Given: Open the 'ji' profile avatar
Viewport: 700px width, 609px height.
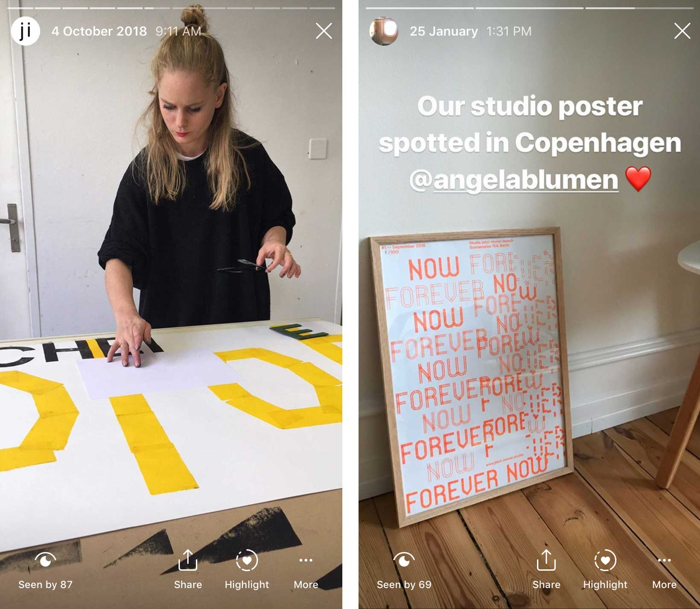Looking at the screenshot, I should click(x=25, y=31).
